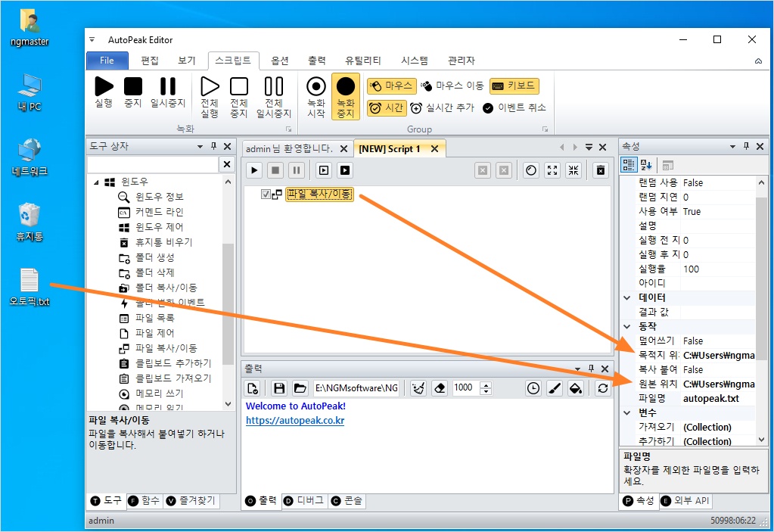The width and height of the screenshot is (774, 532).
Task: Switch to the 외부 API tab
Action: (x=686, y=501)
